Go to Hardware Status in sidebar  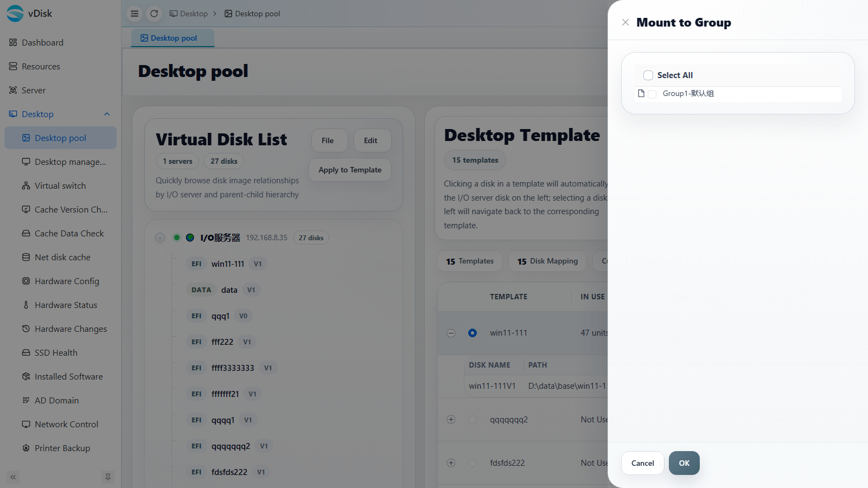pyautogui.click(x=60, y=305)
